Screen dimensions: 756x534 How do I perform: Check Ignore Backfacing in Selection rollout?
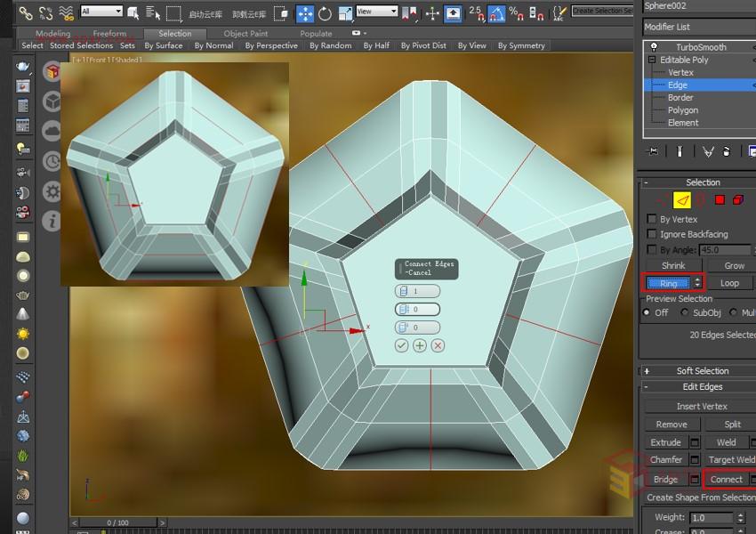tap(651, 234)
